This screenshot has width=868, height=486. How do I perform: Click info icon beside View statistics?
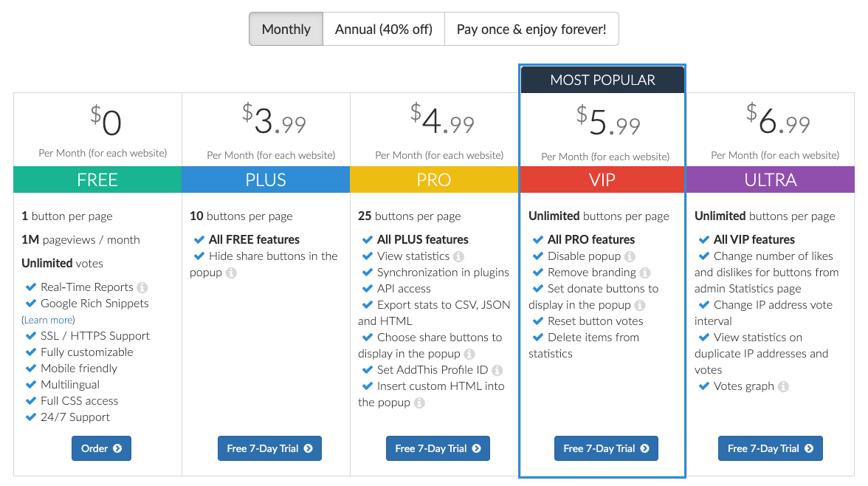(x=458, y=256)
